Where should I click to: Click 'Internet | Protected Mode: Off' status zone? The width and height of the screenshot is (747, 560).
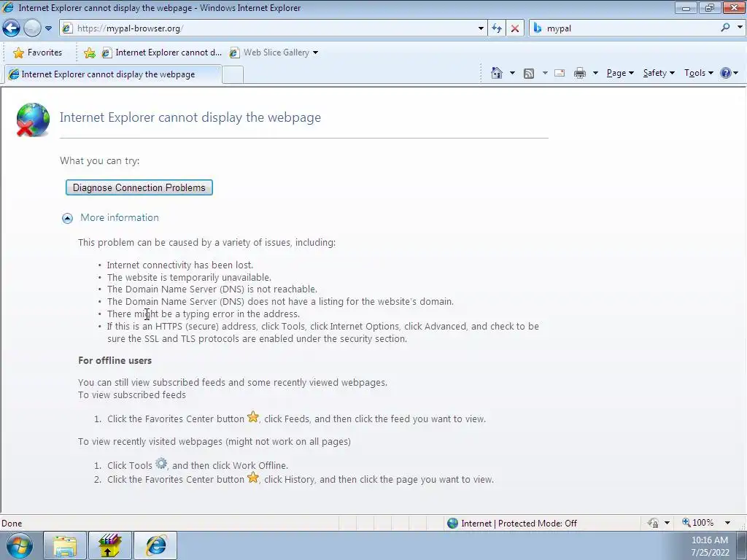(512, 524)
